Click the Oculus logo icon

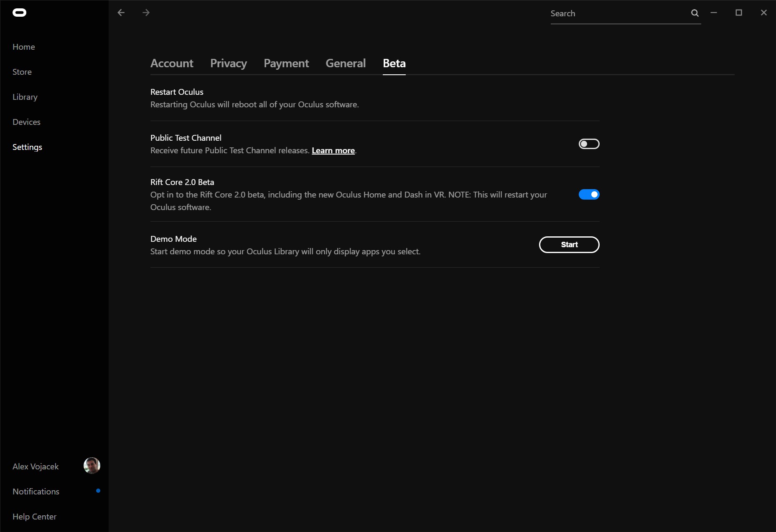(x=20, y=13)
